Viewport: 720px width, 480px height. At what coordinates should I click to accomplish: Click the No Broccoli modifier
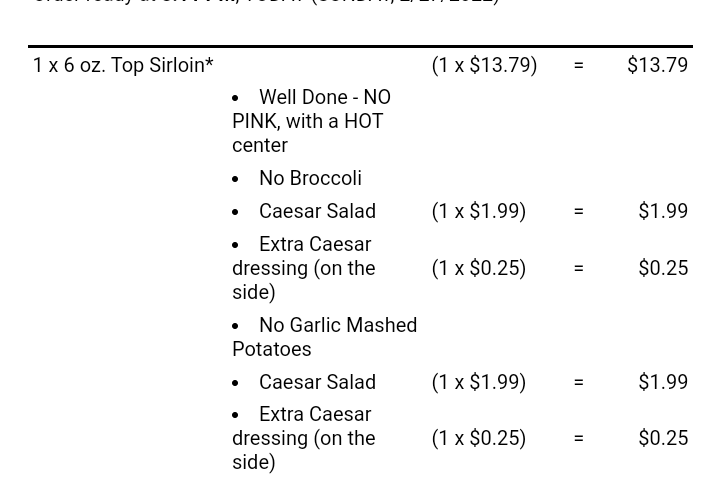coord(310,178)
